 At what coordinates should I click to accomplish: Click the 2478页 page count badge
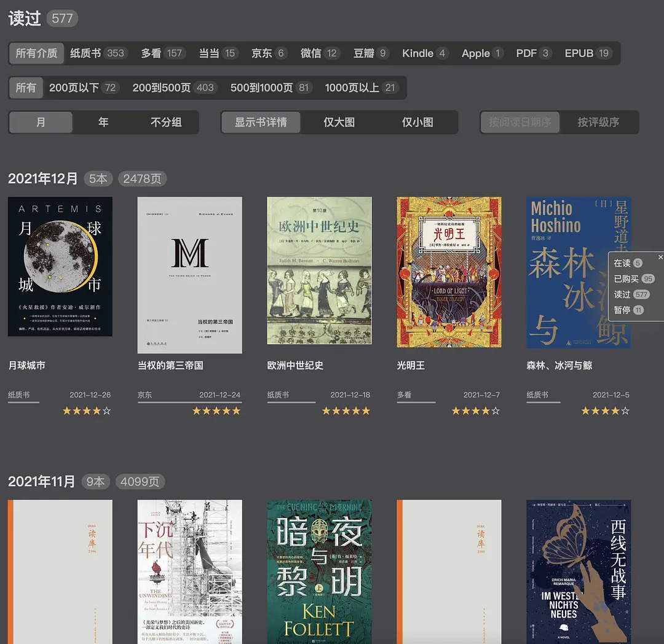click(x=142, y=179)
